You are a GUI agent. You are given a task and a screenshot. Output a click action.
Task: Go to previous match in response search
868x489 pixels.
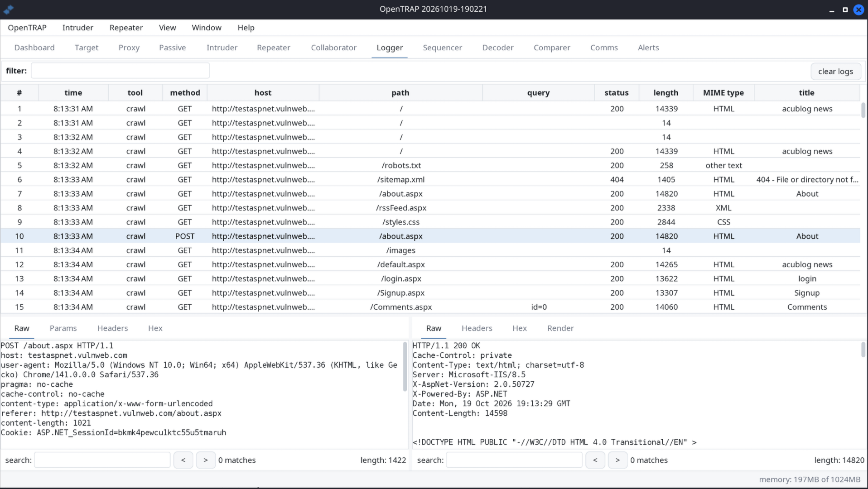coord(595,460)
